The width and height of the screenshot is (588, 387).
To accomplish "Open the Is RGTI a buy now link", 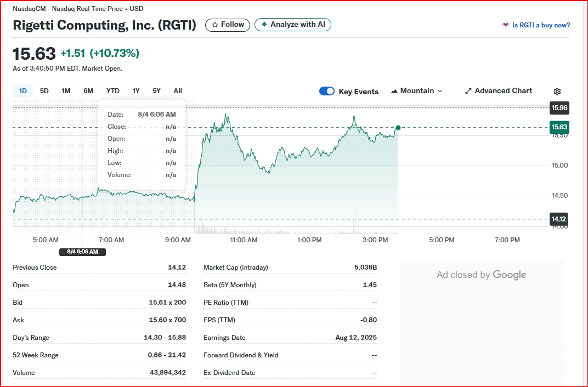I will [x=541, y=25].
